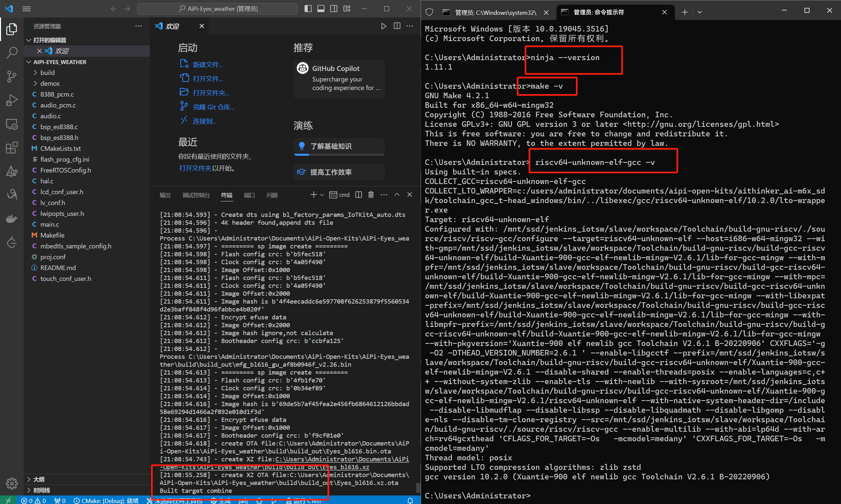
Task: Open Windows Terminal new tab dropdown
Action: (699, 12)
